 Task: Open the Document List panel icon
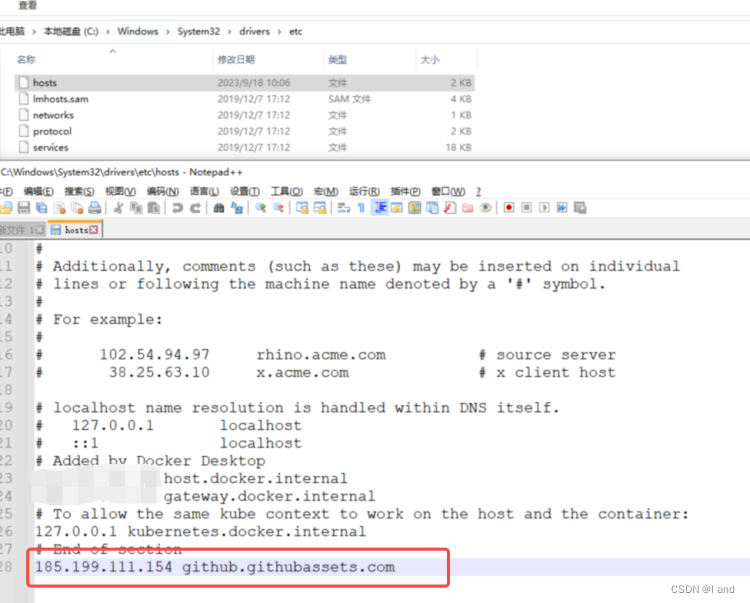pyautogui.click(x=432, y=208)
